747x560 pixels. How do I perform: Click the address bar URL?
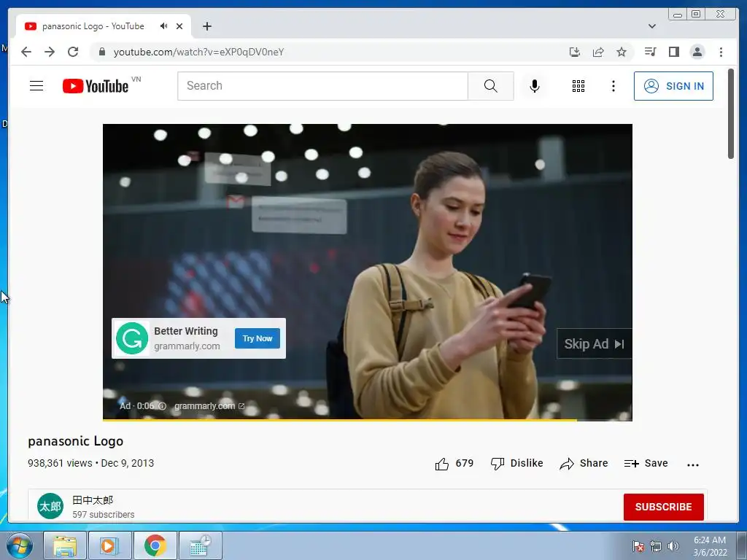click(198, 52)
